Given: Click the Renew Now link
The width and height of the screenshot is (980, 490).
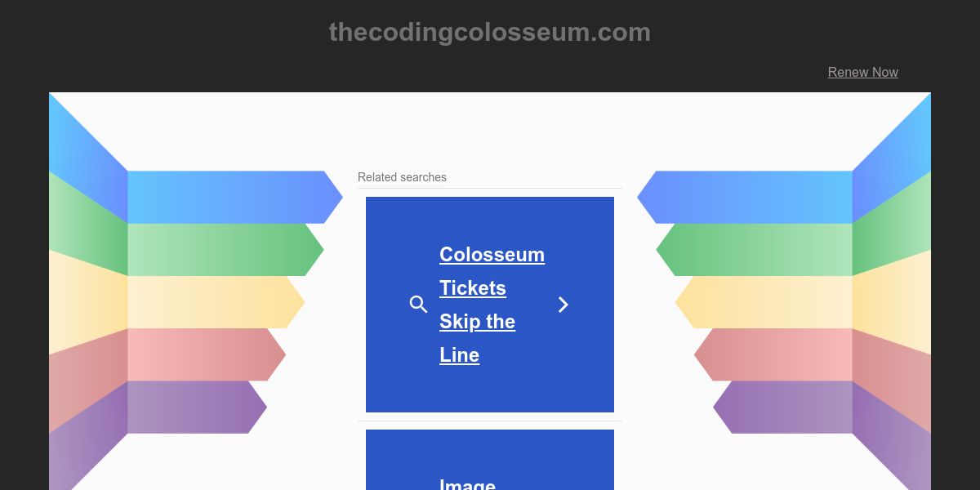Looking at the screenshot, I should pos(862,72).
